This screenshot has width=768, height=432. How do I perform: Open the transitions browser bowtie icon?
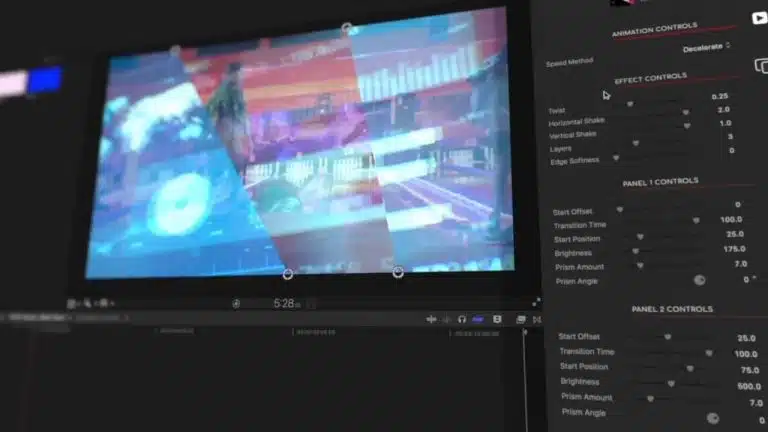point(537,319)
